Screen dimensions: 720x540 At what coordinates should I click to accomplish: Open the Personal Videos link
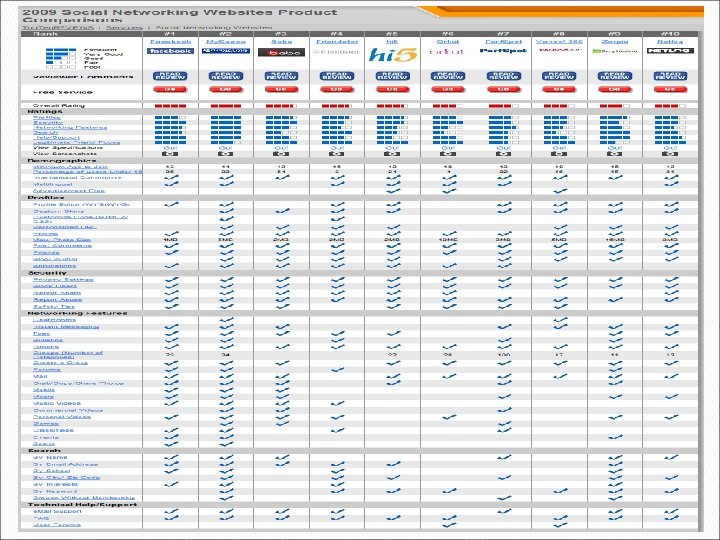click(x=62, y=416)
